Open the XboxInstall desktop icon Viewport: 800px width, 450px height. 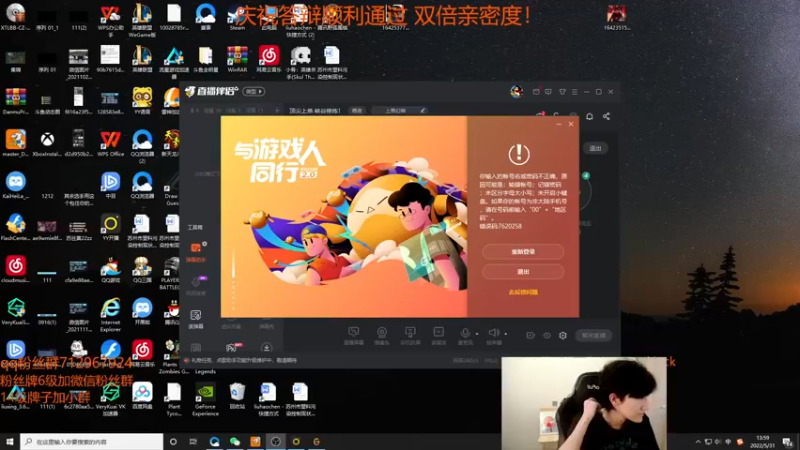click(47, 143)
